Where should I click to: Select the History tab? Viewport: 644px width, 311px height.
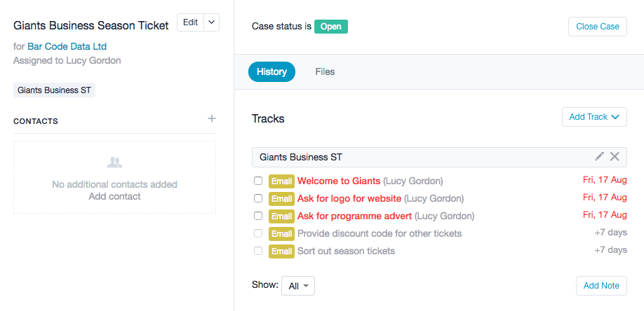(x=271, y=72)
